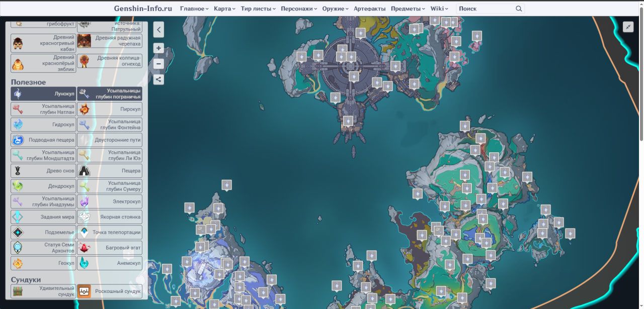This screenshot has height=309, width=644.
Task: Toggle Усыпальницы глубин пограничья filter
Action: (x=110, y=93)
